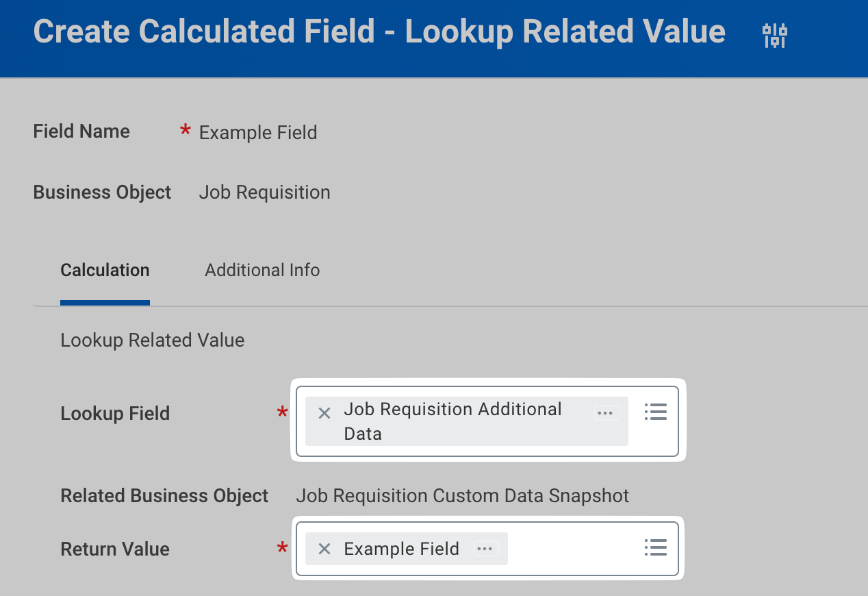868x596 pixels.
Task: Switch to the Additional Info tab
Action: pos(262,270)
